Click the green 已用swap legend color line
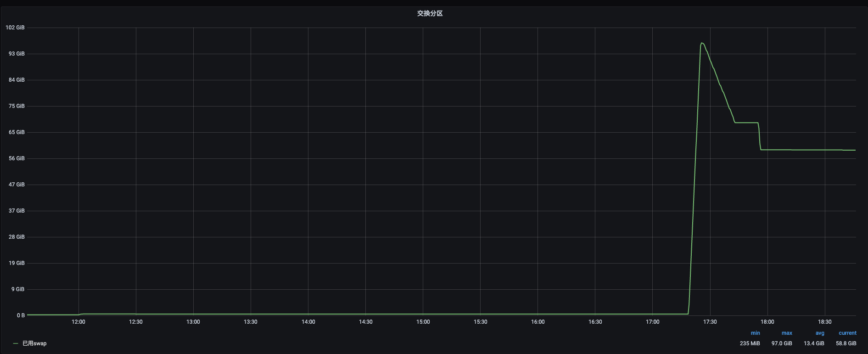The width and height of the screenshot is (868, 354). click(x=16, y=343)
